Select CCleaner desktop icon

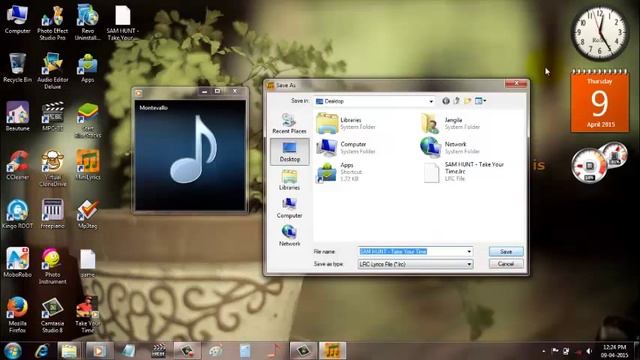tap(17, 165)
